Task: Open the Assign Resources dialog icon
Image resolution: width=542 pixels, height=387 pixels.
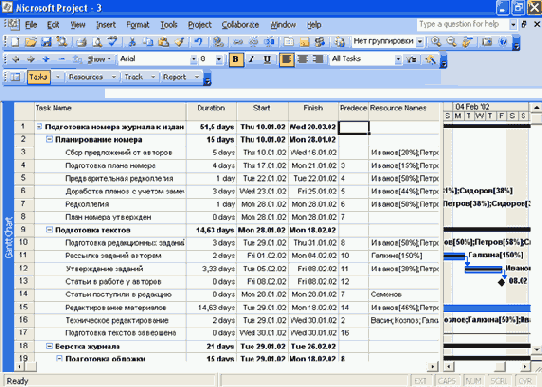Action: click(x=320, y=42)
